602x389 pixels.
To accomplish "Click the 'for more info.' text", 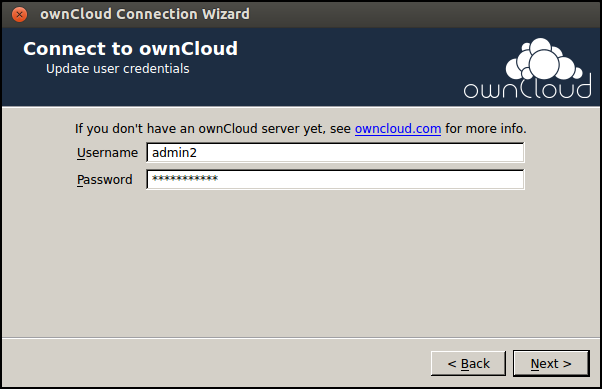I will (486, 129).
